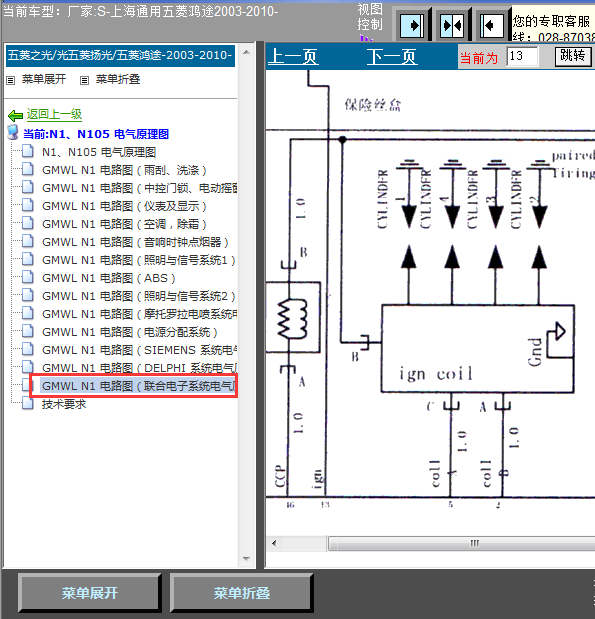595x619 pixels.
Task: Open 技术要求 tree item
Action: click(64, 404)
